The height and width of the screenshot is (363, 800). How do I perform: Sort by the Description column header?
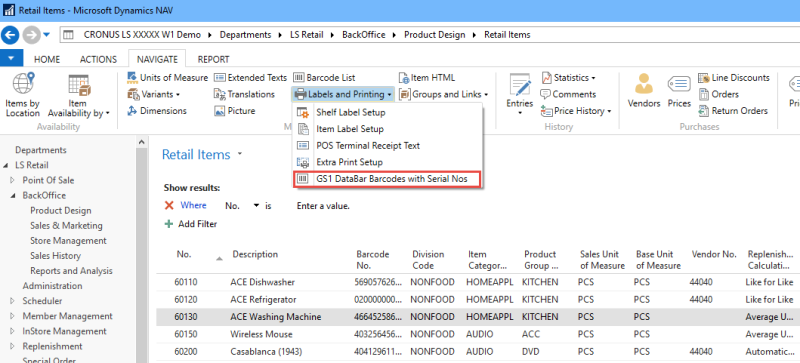point(255,254)
